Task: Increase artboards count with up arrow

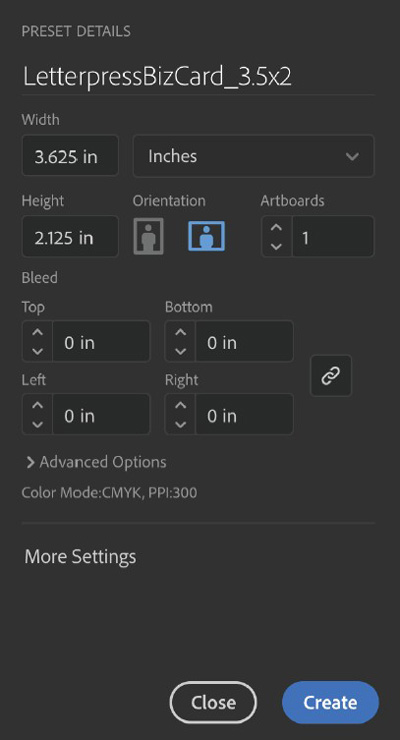Action: pos(276,227)
